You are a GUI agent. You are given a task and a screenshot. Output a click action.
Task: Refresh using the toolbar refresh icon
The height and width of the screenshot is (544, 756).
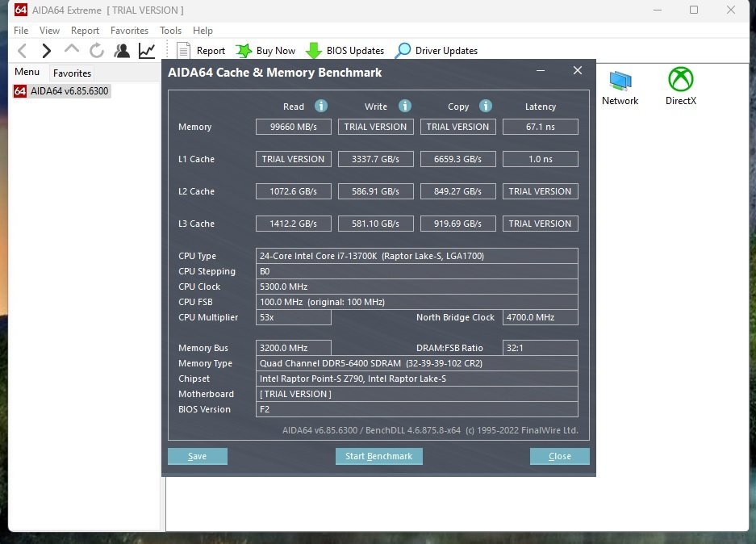[97, 50]
